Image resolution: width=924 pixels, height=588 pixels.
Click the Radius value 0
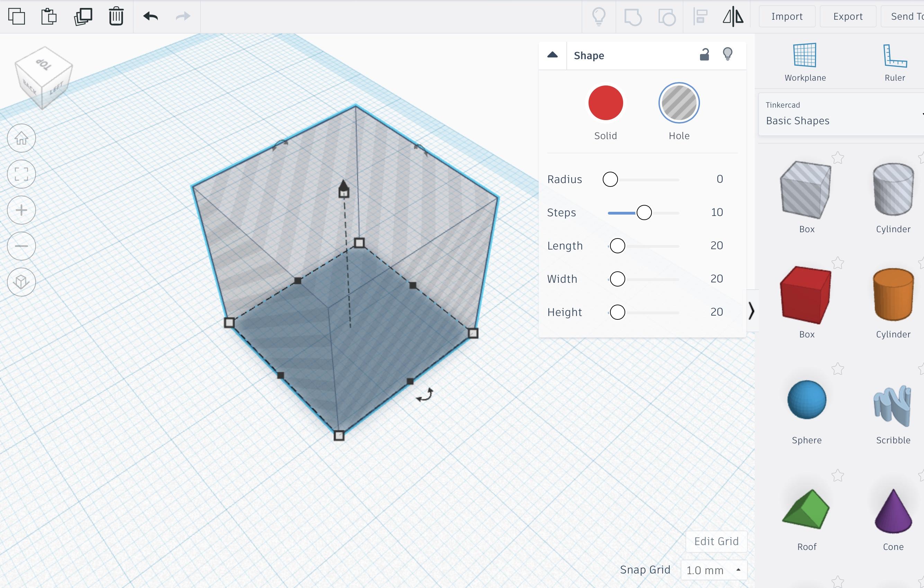[x=719, y=179]
